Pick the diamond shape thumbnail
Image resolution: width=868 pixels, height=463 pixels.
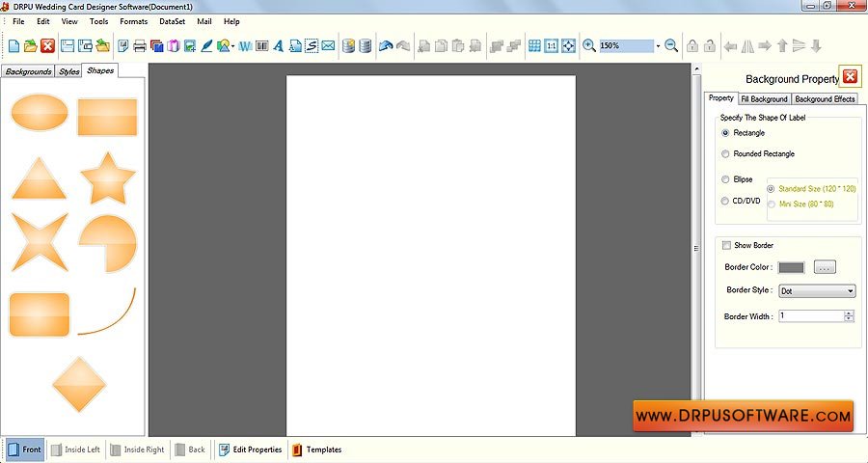79,384
